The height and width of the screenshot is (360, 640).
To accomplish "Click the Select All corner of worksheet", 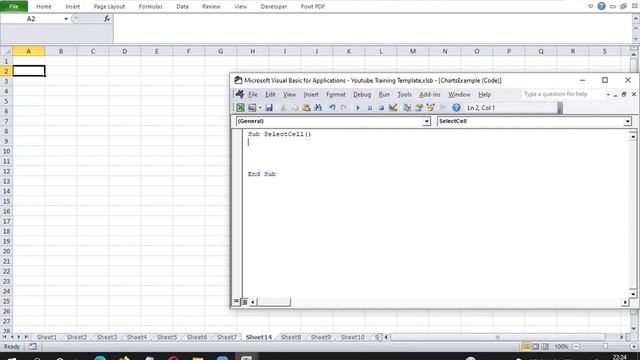I will [x=6, y=51].
